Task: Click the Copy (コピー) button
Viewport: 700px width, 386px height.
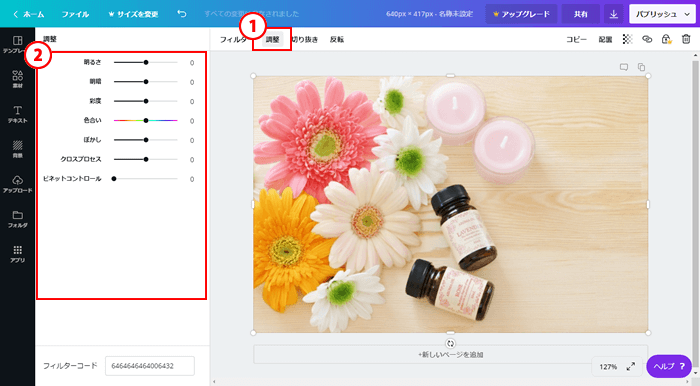Action: coord(576,39)
